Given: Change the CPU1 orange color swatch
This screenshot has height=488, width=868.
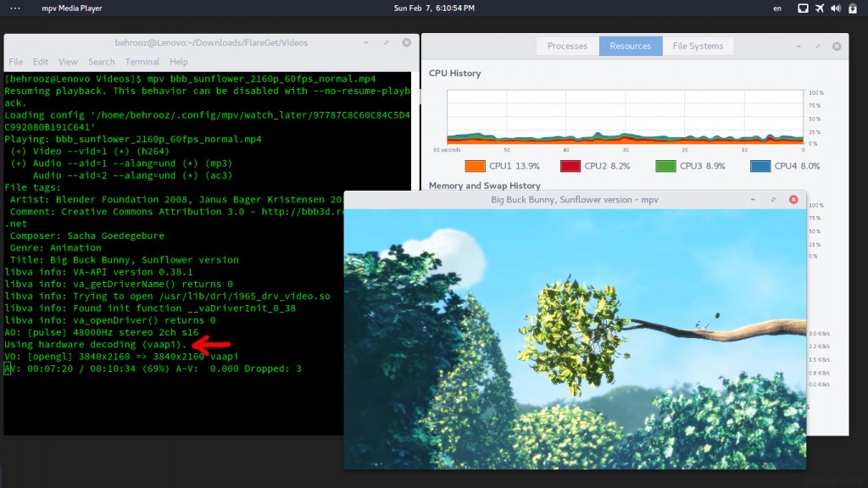Looking at the screenshot, I should (475, 166).
